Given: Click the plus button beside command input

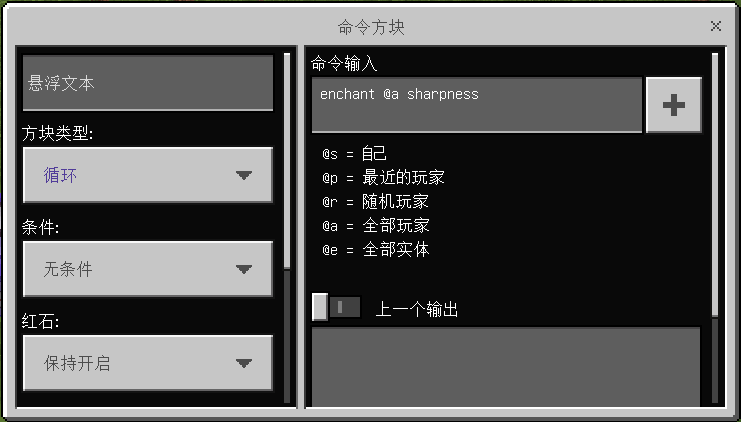Looking at the screenshot, I should (x=674, y=105).
